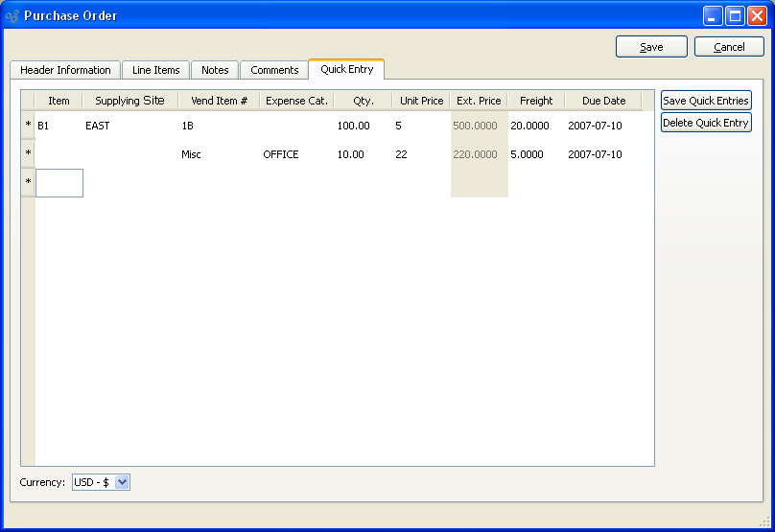
Task: Select the OFFICE expense category cell
Action: (297, 154)
